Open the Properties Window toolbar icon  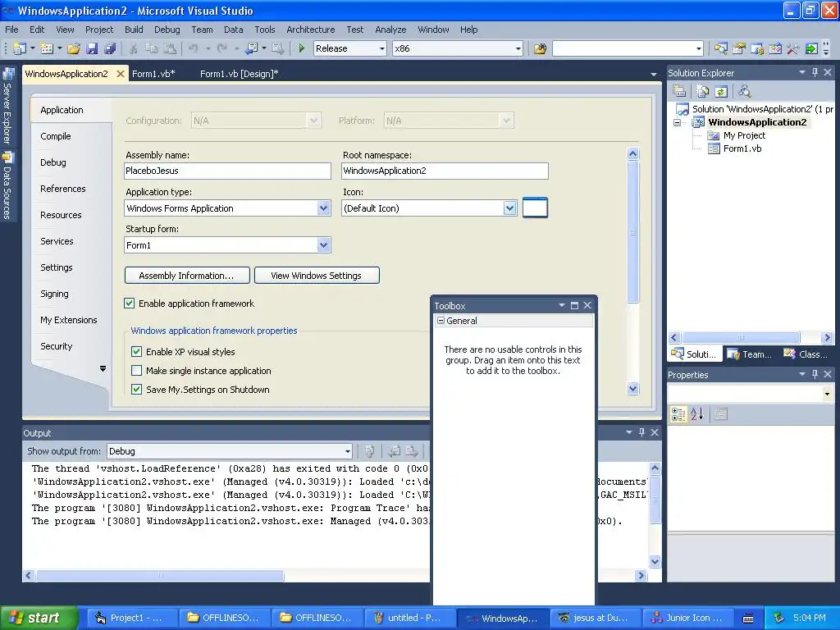[x=739, y=48]
